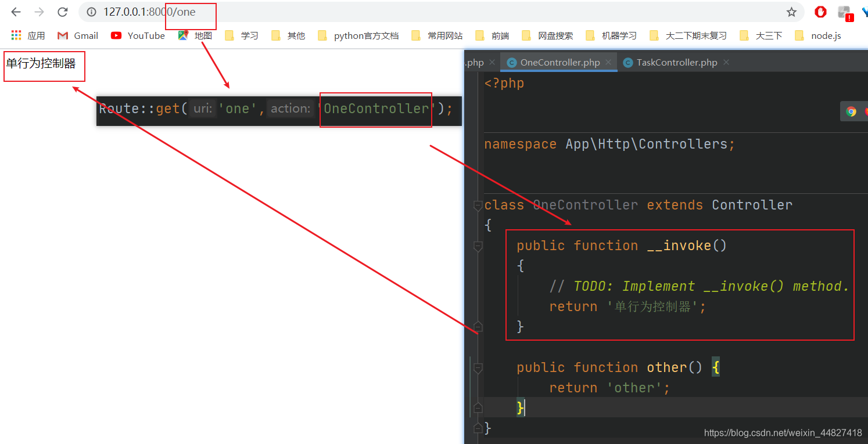Click the page text 单行为控制器 in browser
Screen dimensions: 868x444
[41, 64]
